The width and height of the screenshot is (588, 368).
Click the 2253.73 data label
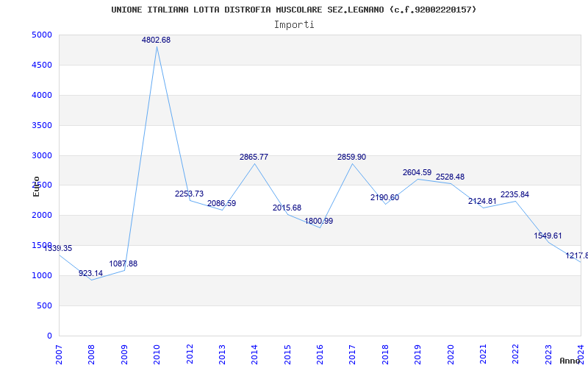pyautogui.click(x=190, y=194)
